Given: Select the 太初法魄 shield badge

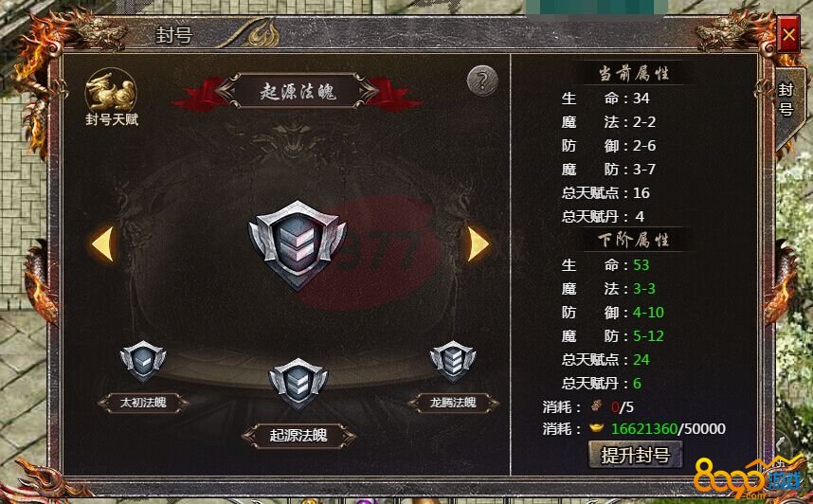Looking at the screenshot, I should click(143, 360).
